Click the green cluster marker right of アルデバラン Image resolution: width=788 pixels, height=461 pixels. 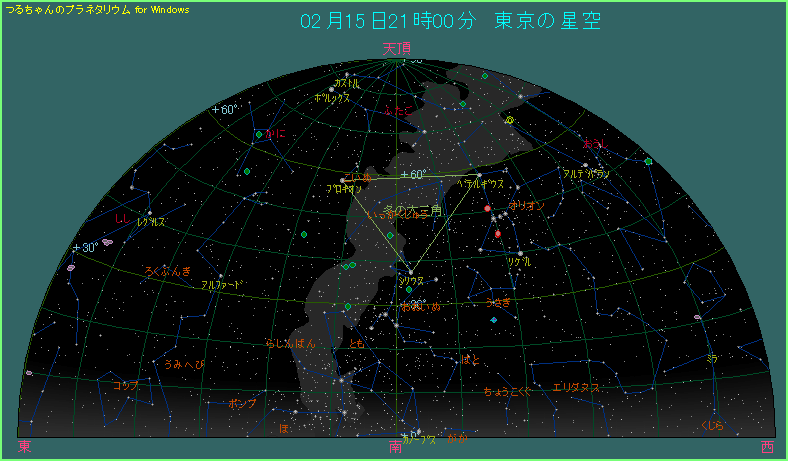(x=649, y=161)
